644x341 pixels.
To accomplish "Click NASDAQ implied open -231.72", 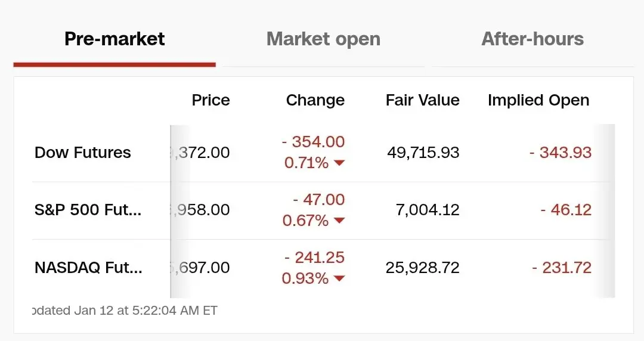I will tap(562, 268).
